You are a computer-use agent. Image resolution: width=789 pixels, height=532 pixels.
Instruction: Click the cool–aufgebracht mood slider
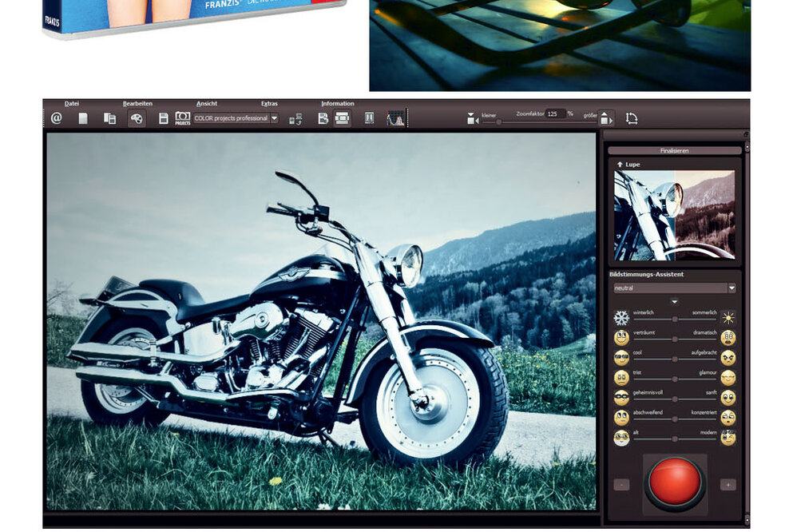(674, 359)
